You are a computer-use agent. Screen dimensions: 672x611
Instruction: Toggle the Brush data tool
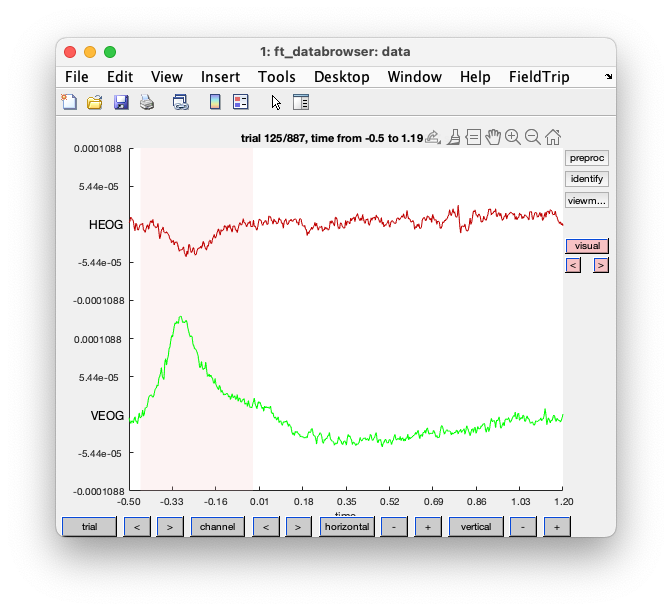tap(453, 137)
